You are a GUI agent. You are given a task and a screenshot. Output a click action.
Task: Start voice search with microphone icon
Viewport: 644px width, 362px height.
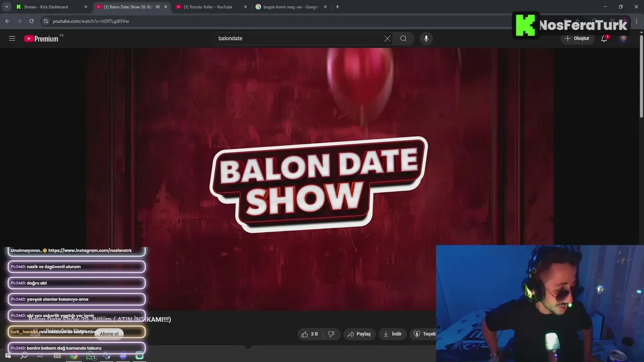pos(426,39)
